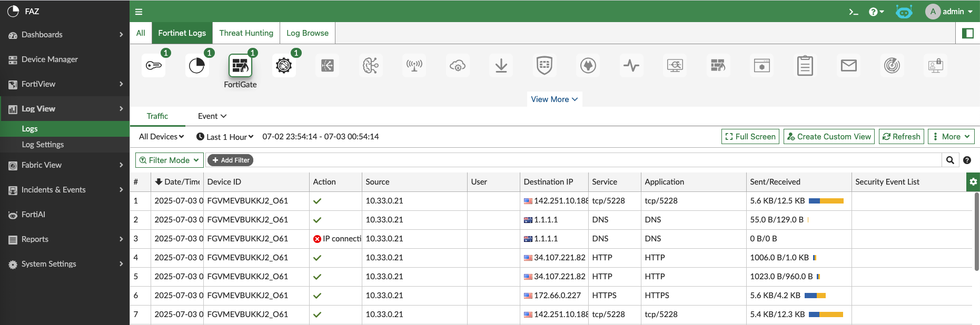Expand the Last 1 Hour time selector
Viewport: 980px width, 325px height.
[x=225, y=137]
